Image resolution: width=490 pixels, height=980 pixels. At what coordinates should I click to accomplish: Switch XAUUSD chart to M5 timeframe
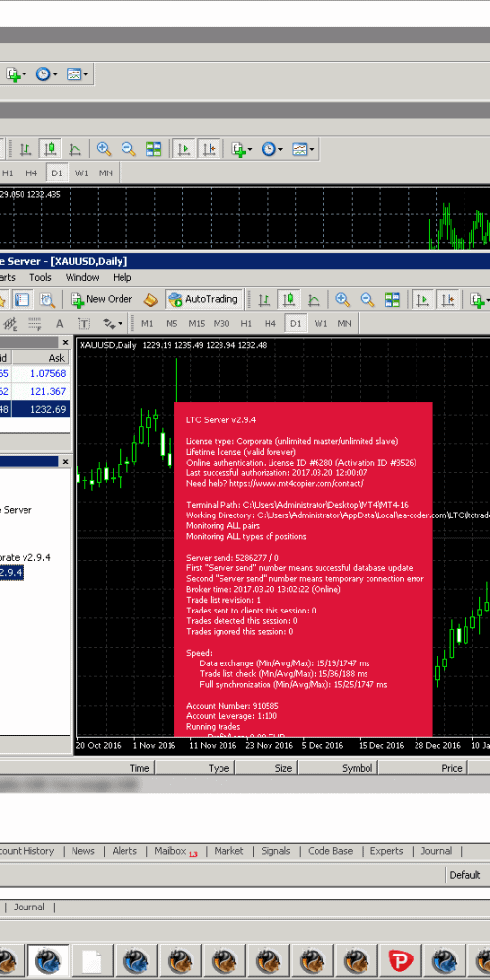tap(171, 323)
